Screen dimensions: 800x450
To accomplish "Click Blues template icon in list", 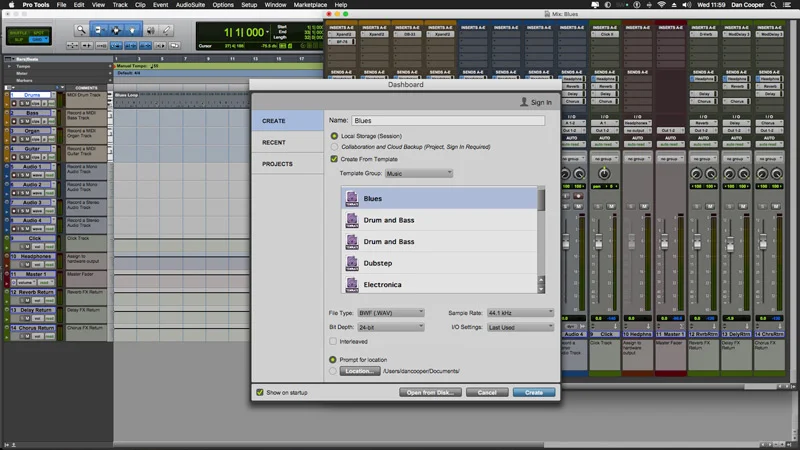I will (x=352, y=198).
